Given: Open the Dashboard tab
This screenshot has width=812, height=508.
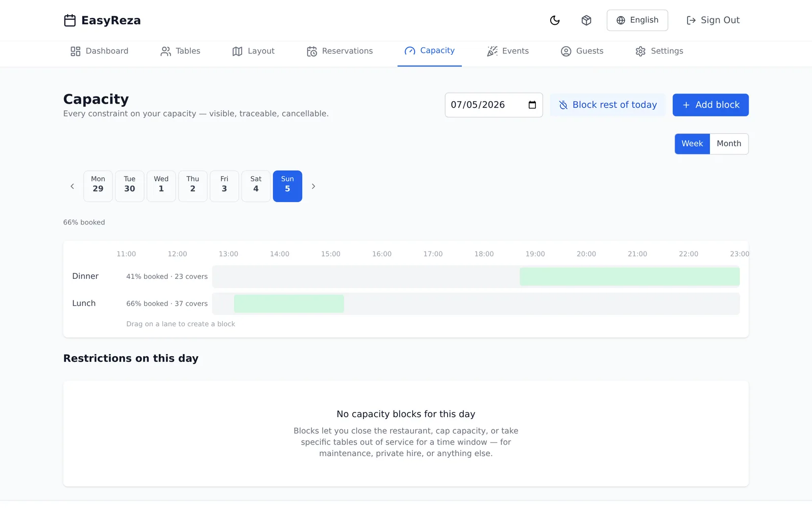Looking at the screenshot, I should pyautogui.click(x=99, y=51).
